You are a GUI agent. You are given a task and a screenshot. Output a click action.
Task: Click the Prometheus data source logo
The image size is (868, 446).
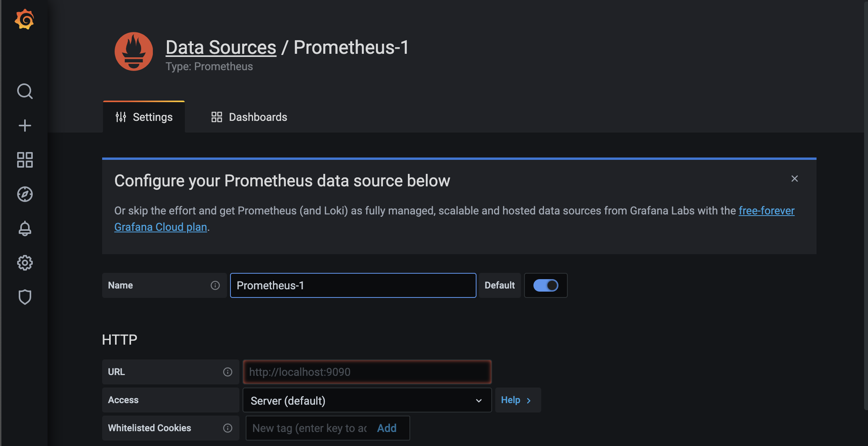(133, 51)
